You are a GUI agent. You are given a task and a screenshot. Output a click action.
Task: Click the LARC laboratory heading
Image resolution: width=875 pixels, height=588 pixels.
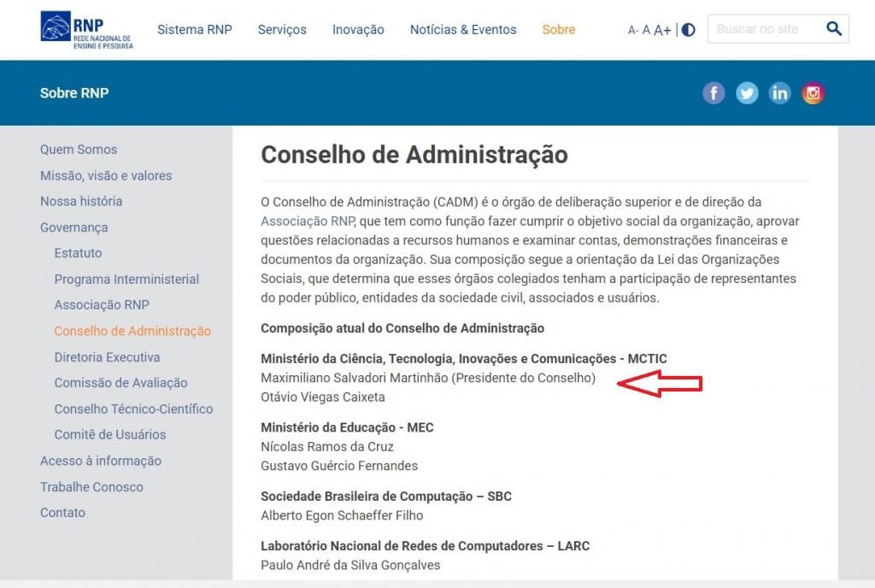[426, 546]
